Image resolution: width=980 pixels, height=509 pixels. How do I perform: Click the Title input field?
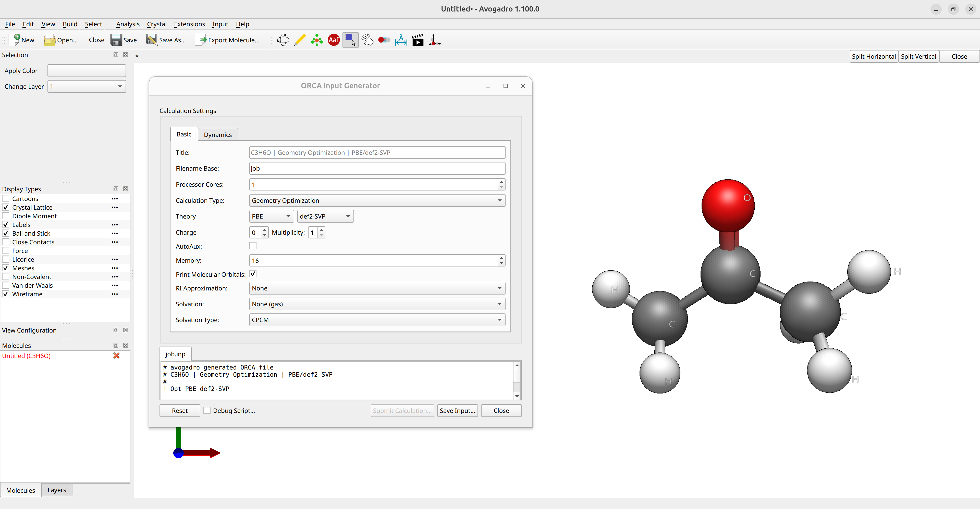[377, 152]
